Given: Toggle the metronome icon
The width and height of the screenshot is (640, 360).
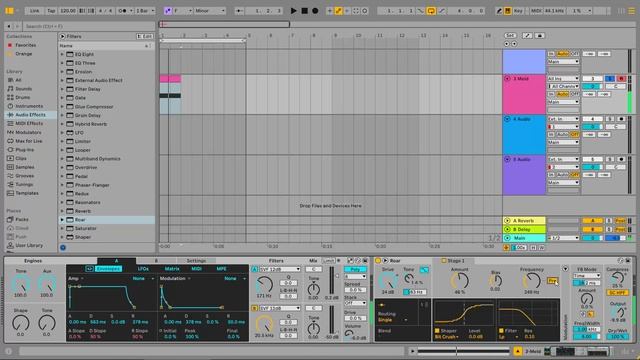Looking at the screenshot, I should (123, 11).
